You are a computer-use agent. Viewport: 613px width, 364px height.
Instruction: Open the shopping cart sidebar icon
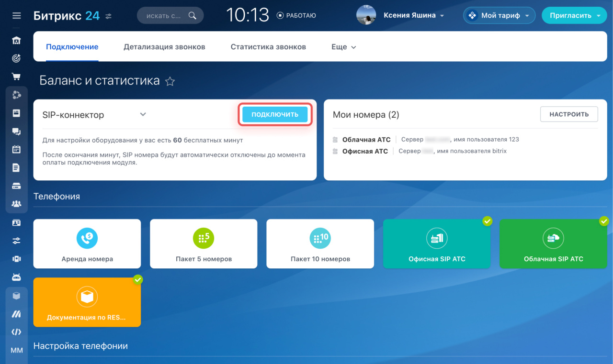tap(16, 77)
